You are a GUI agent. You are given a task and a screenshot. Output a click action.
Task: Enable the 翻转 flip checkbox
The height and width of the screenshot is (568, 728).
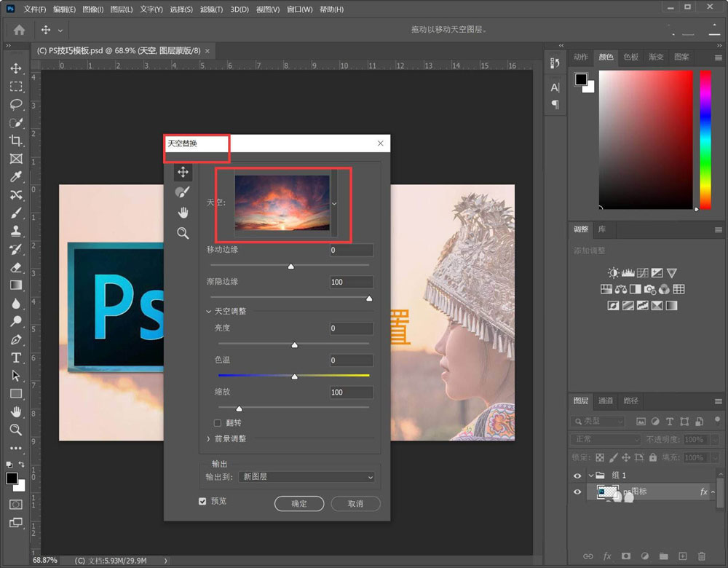[x=217, y=422]
